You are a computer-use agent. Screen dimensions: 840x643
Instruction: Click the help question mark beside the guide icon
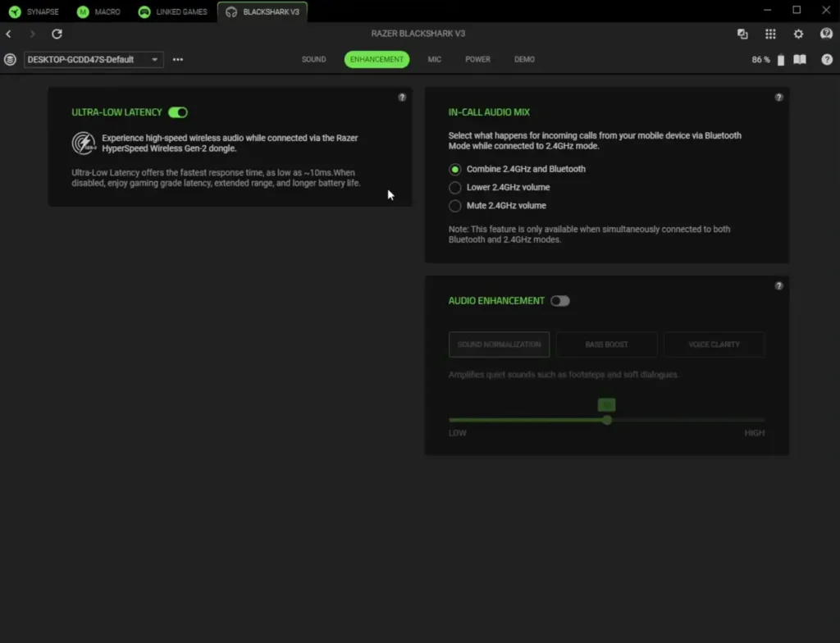tap(827, 60)
